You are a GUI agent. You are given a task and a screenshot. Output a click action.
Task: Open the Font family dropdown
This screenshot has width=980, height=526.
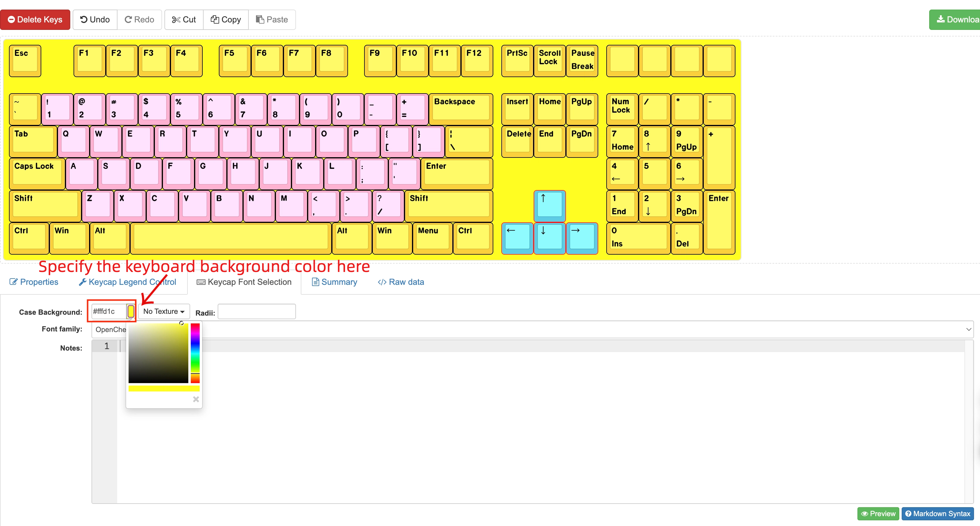[532, 329]
